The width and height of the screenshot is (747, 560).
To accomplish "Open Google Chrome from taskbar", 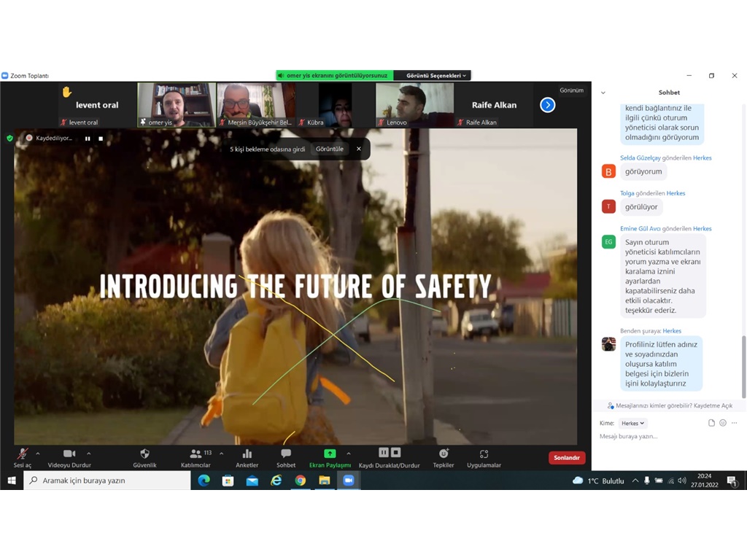I will pos(300,481).
